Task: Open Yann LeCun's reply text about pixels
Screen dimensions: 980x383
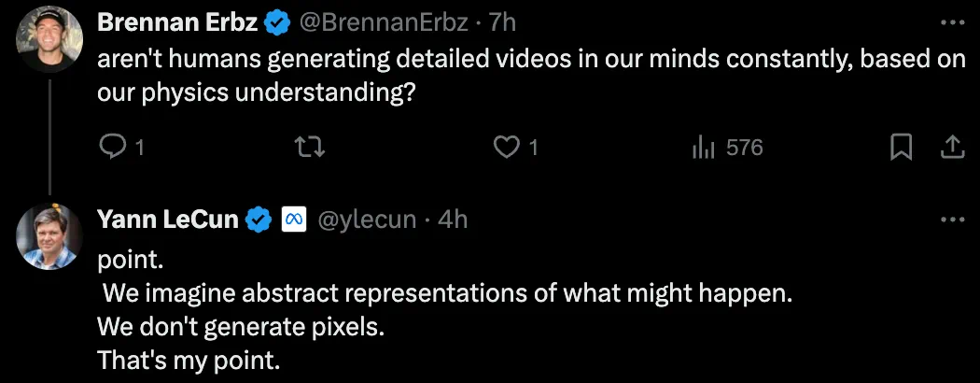Action: pyautogui.click(x=241, y=328)
